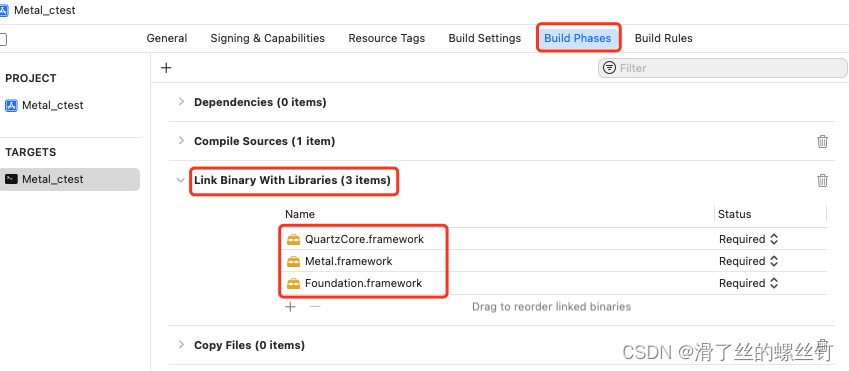
Task: Remove library with the minus button below list
Action: (x=315, y=307)
